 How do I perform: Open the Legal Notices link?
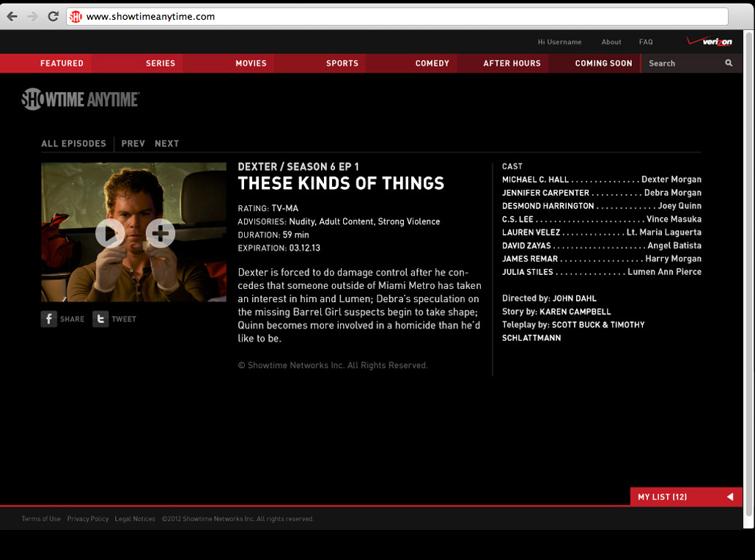pos(135,519)
